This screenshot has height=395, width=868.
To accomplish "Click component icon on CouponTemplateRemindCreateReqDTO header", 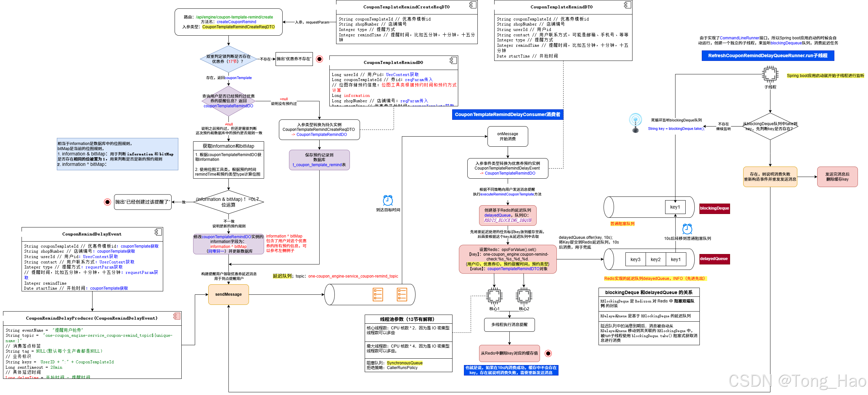I will pos(473,5).
